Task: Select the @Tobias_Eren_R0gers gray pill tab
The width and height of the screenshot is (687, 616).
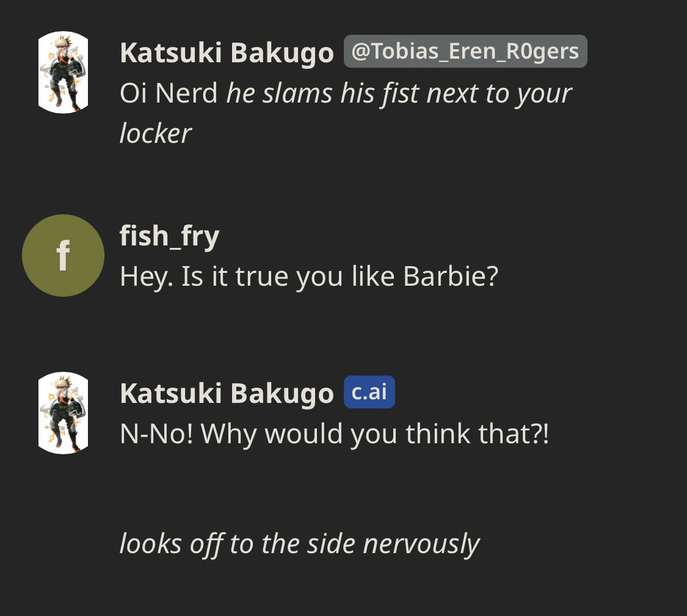Action: [465, 51]
